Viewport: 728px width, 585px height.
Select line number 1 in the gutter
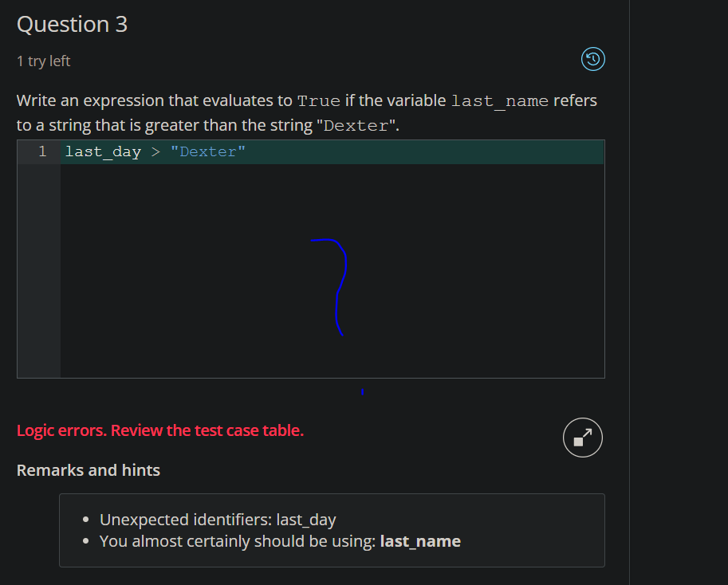click(42, 151)
